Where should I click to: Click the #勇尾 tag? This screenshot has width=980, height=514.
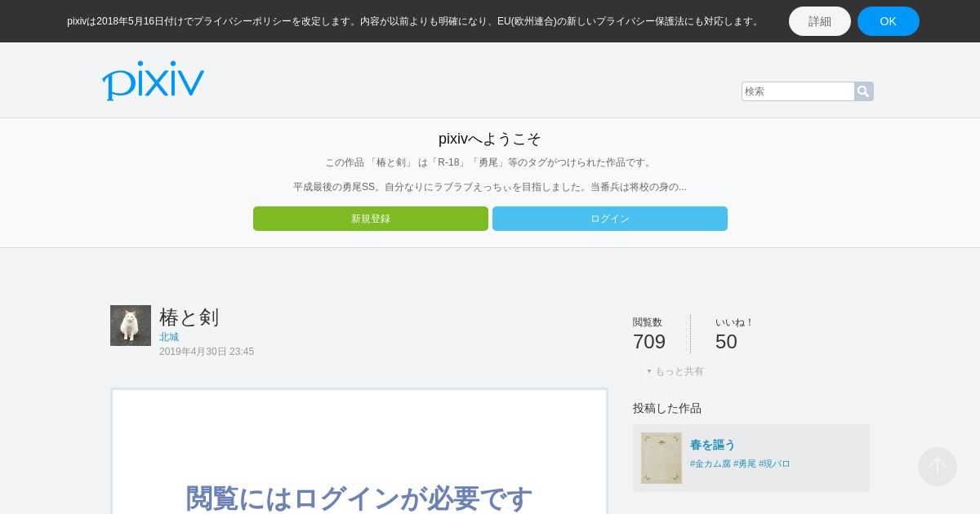tap(745, 463)
